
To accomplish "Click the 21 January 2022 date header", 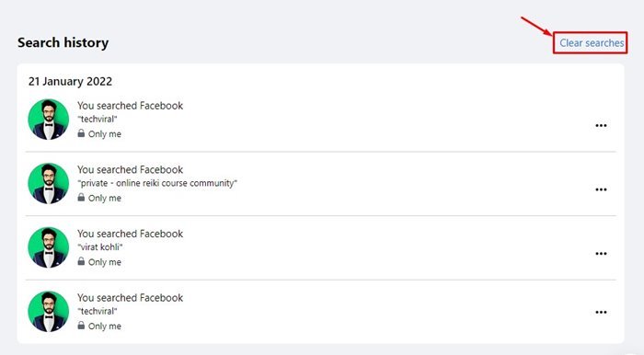I will click(70, 81).
